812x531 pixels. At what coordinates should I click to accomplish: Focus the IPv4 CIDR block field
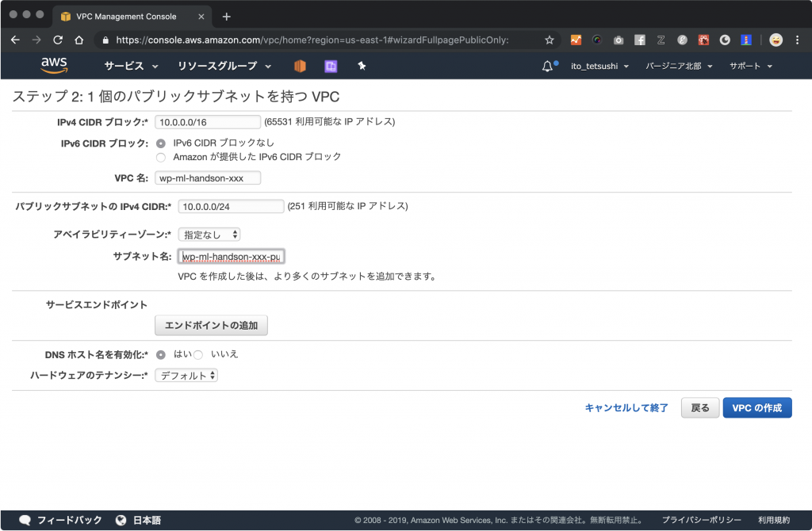tap(208, 122)
